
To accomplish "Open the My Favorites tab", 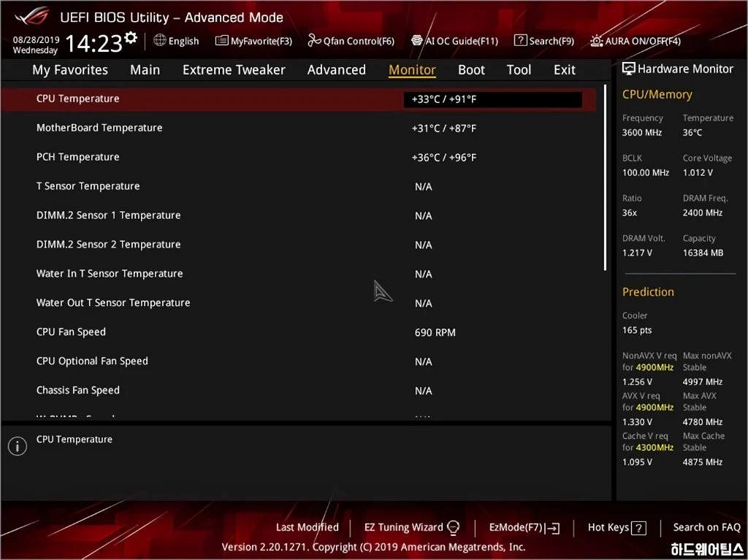I will (70, 70).
